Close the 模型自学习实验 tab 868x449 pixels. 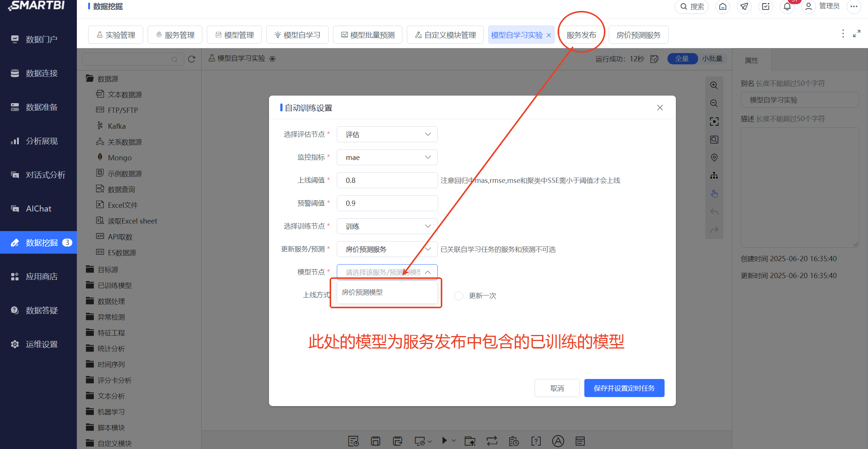tap(549, 35)
